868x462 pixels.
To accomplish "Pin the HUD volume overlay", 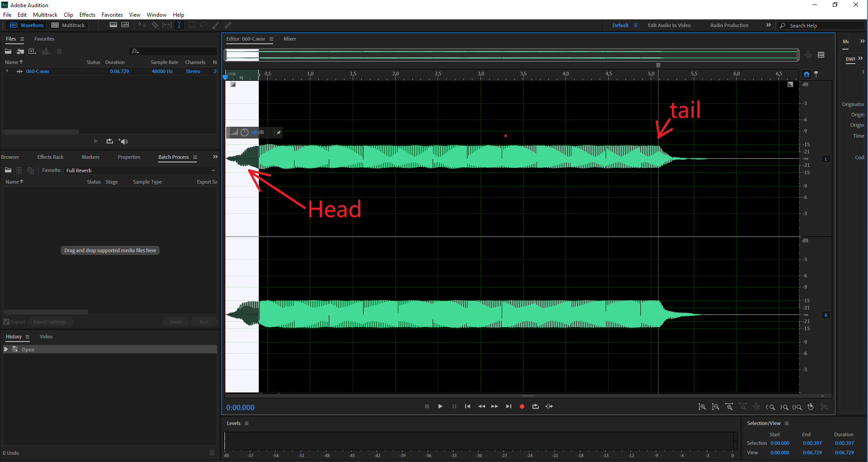I will coord(279,133).
